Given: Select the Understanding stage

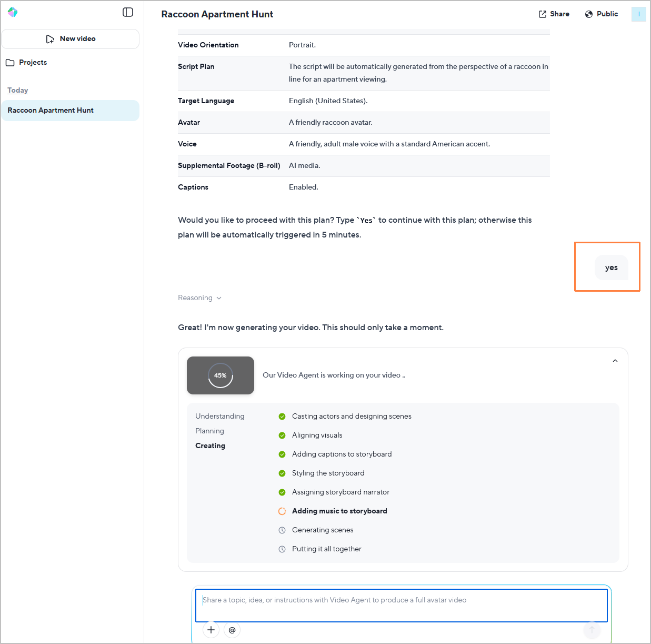Looking at the screenshot, I should coord(219,417).
